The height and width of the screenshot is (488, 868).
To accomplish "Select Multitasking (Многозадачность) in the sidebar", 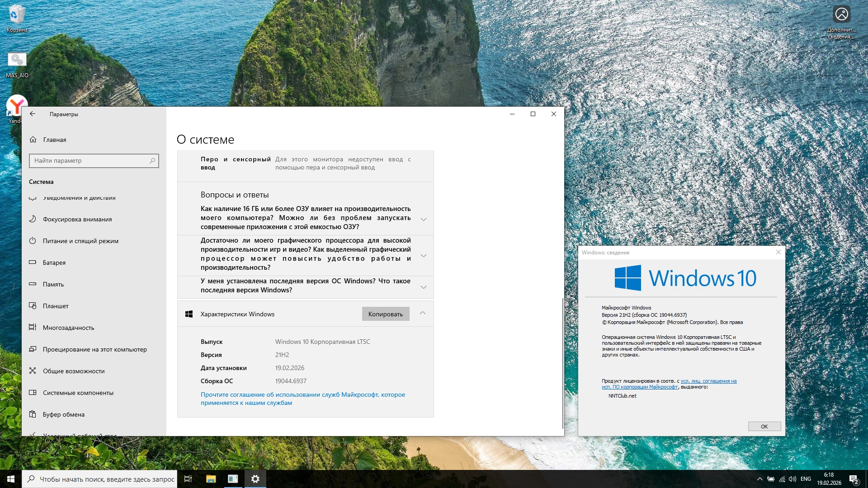I will tap(68, 328).
